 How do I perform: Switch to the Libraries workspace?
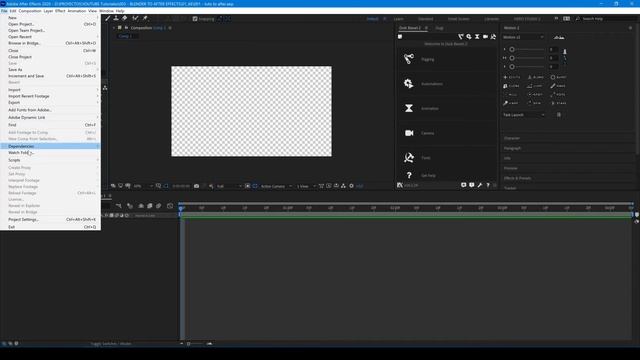(491, 19)
